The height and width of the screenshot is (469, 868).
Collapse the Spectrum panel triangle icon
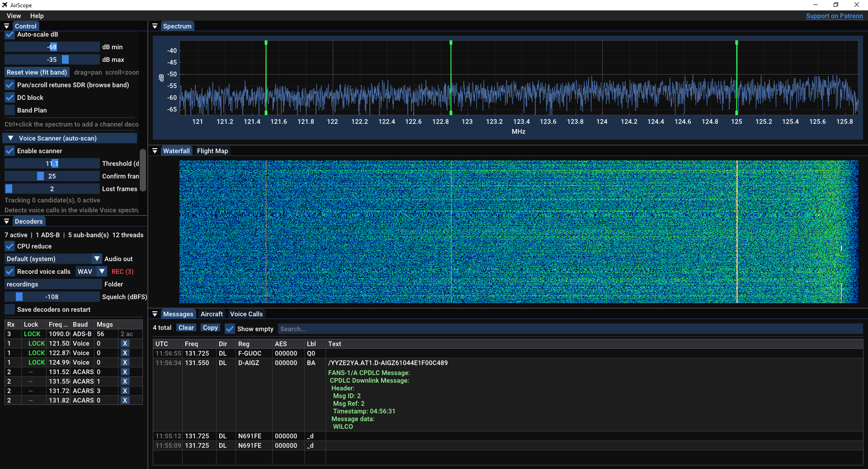[155, 26]
